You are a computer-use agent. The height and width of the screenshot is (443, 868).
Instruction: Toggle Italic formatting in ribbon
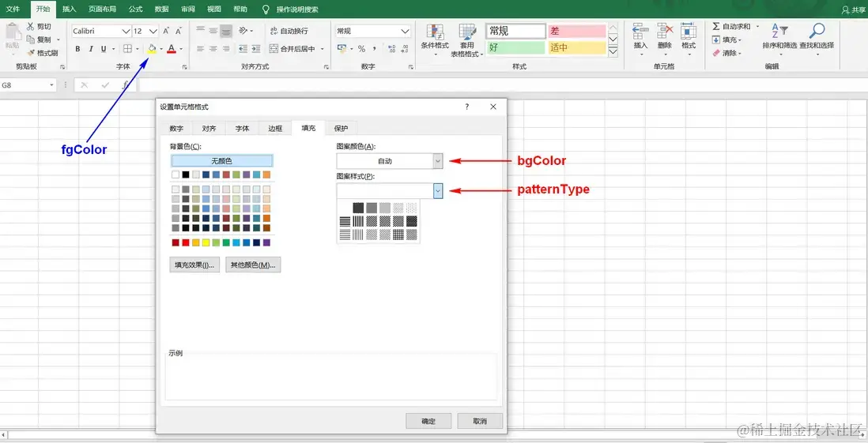point(91,49)
